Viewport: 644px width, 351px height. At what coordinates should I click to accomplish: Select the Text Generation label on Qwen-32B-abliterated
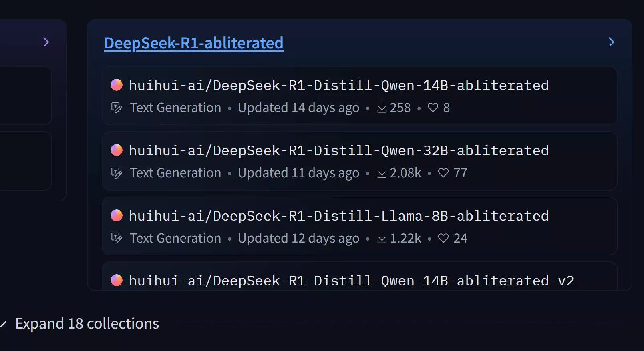click(x=175, y=173)
